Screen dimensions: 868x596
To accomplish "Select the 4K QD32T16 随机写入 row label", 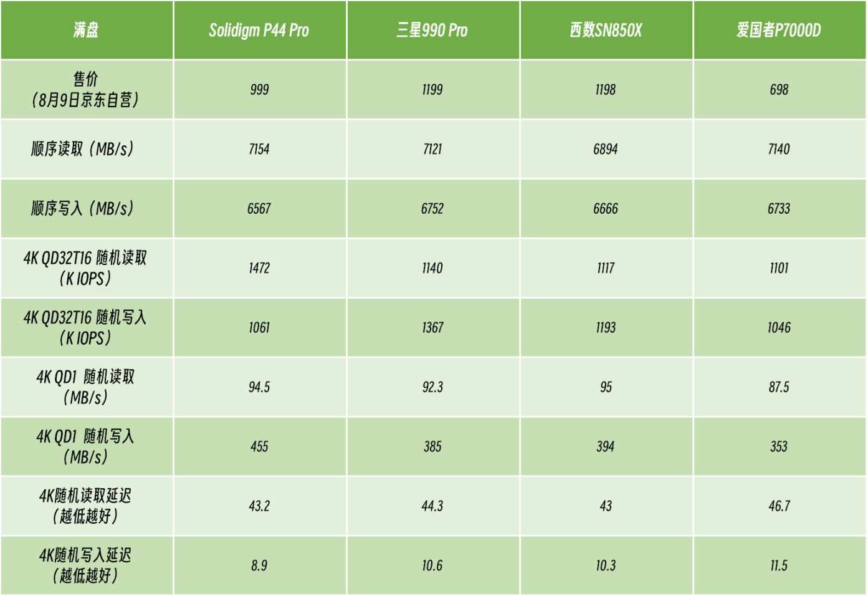I will [x=85, y=327].
